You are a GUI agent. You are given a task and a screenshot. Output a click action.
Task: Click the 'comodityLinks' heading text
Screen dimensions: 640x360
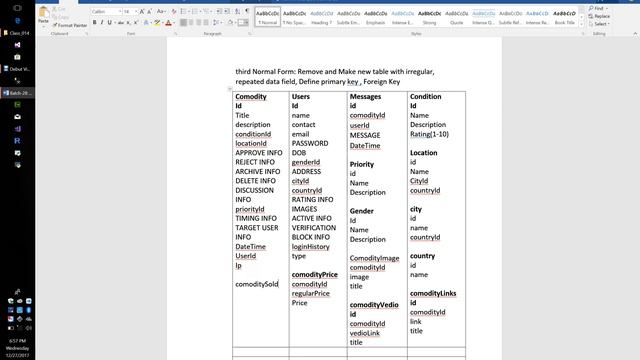pos(433,293)
